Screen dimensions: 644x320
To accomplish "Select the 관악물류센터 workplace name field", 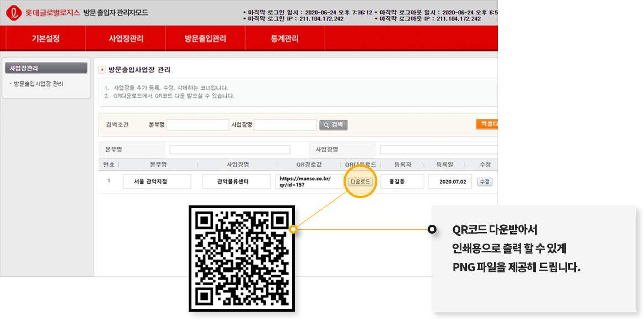I will (x=236, y=182).
